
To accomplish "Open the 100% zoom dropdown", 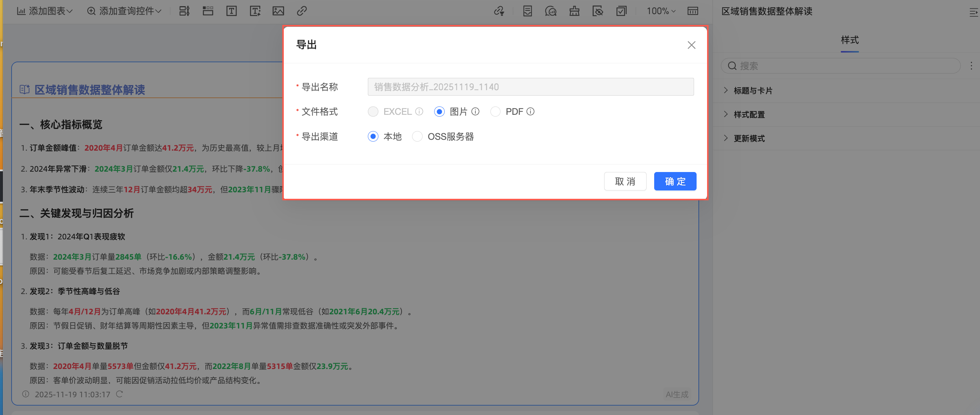I will coord(661,11).
